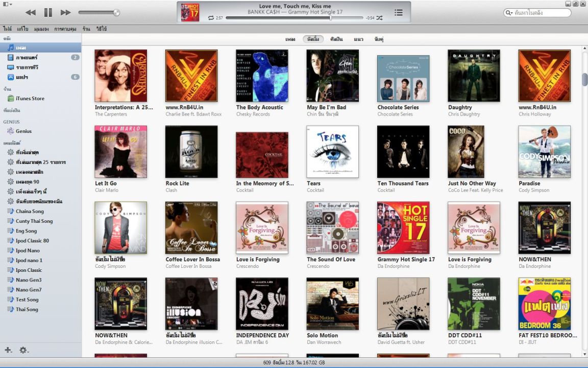
Task: Click the library search field
Action: point(537,13)
